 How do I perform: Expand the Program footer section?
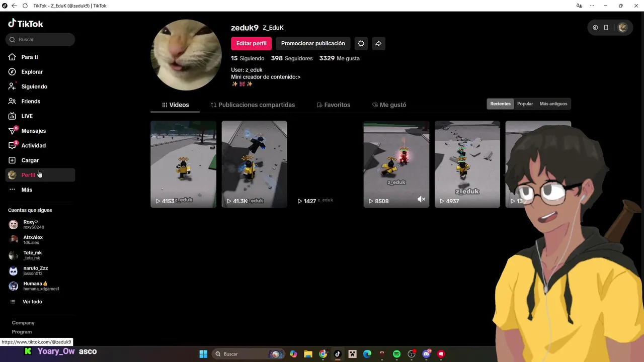click(22, 332)
